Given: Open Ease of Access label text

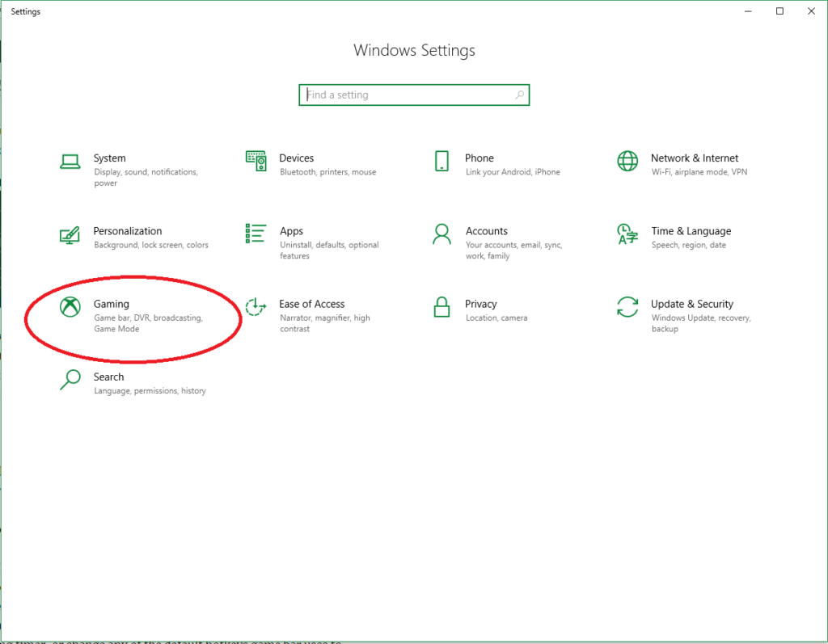Looking at the screenshot, I should point(311,305).
